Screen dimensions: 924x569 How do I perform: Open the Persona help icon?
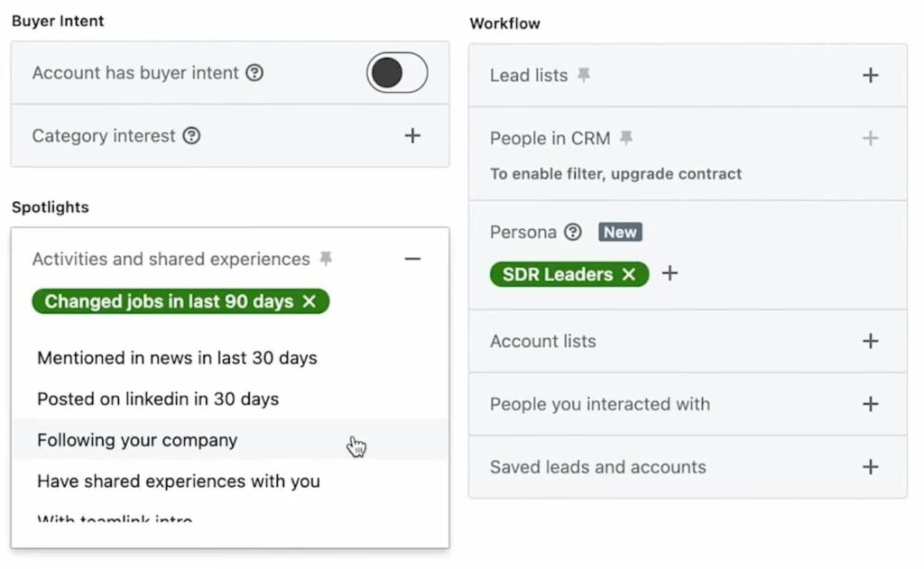(x=575, y=232)
